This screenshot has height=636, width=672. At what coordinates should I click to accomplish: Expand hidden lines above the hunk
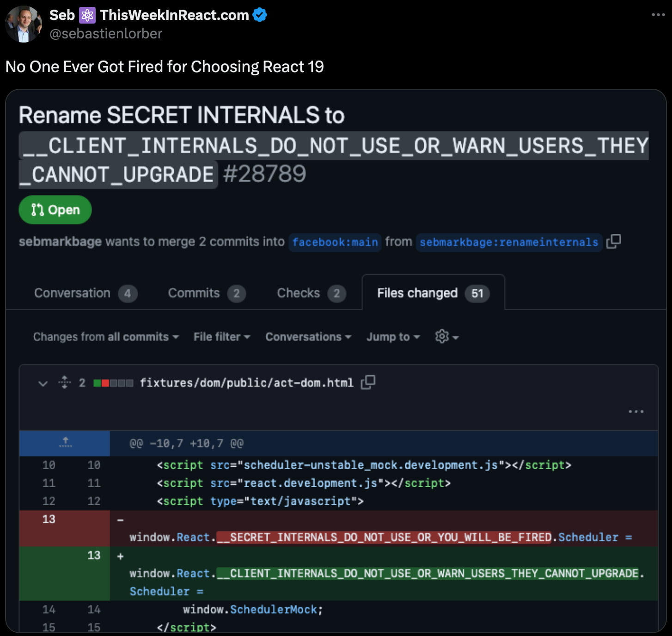(x=65, y=443)
